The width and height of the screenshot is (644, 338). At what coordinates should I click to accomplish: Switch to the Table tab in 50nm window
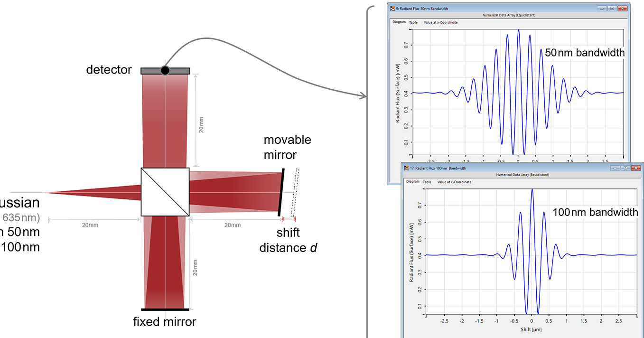[x=413, y=22]
